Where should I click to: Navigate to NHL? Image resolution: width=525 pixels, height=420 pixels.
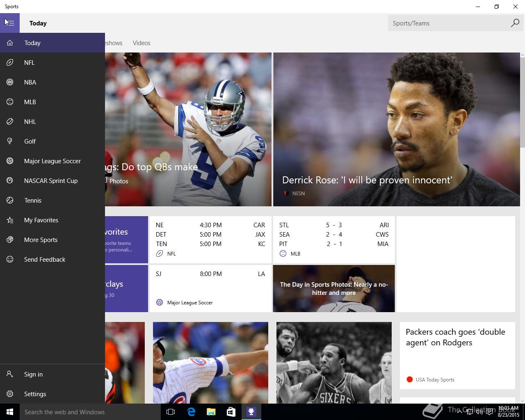(52, 121)
